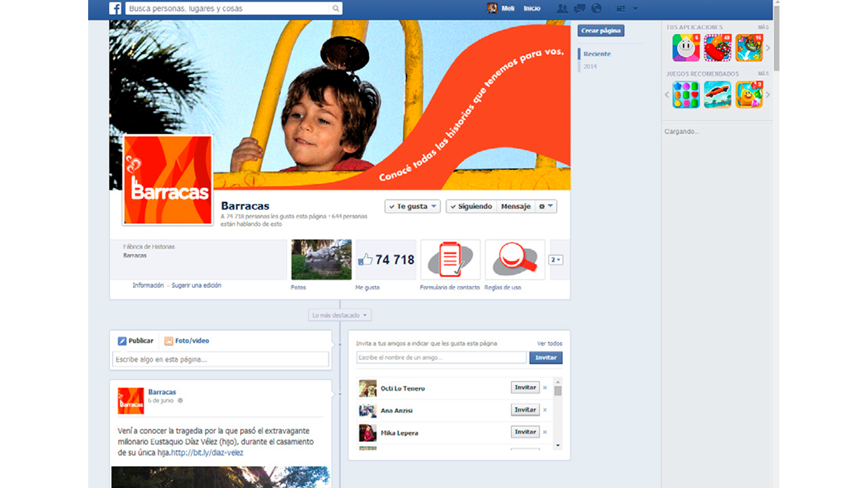Viewport: 868px width, 488px height.
Task: Open the friend requests icon
Action: tap(562, 8)
